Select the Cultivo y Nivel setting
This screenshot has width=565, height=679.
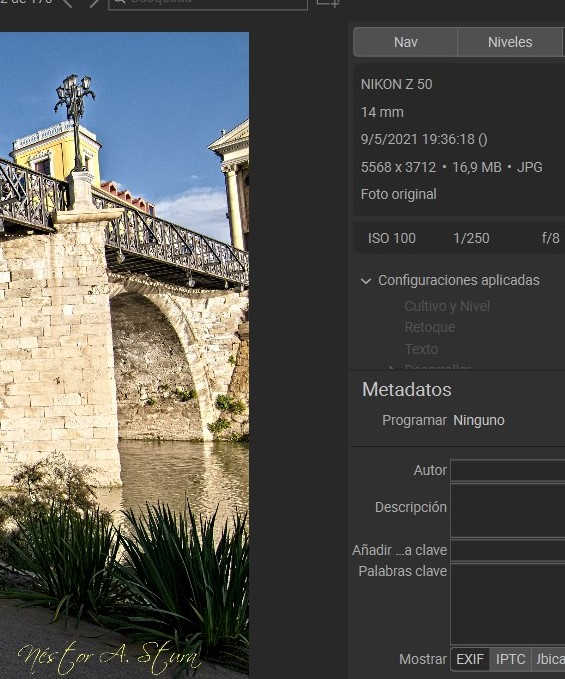pos(447,306)
